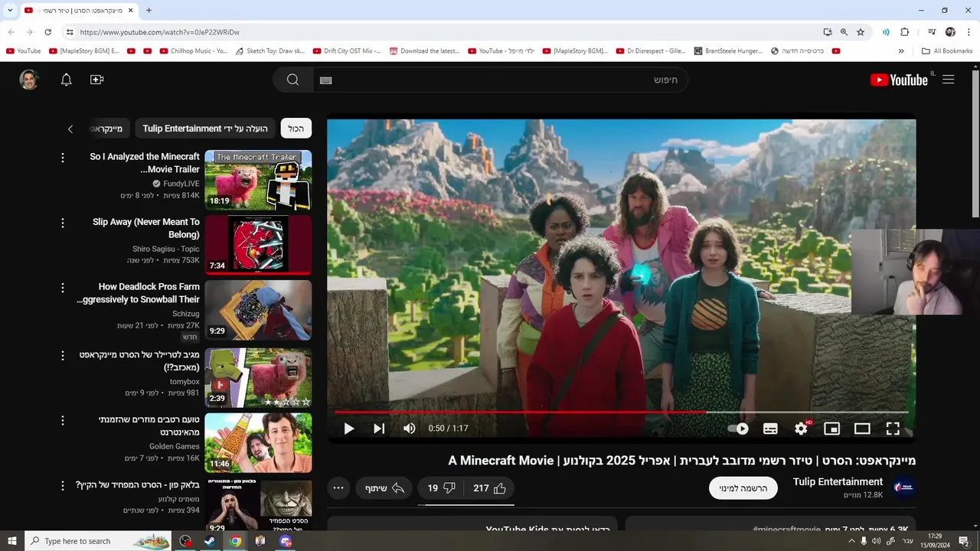Viewport: 980px width, 551px height.
Task: Open the notifications bell
Action: click(67, 80)
